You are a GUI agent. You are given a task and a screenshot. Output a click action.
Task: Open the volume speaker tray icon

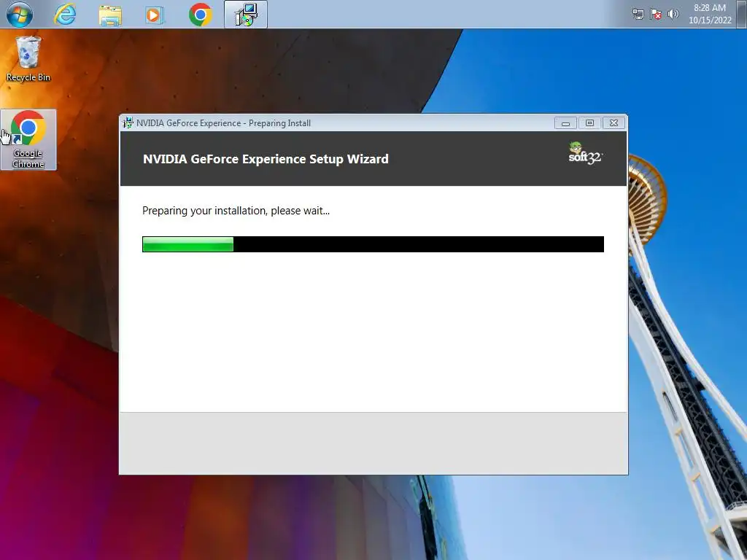[673, 14]
